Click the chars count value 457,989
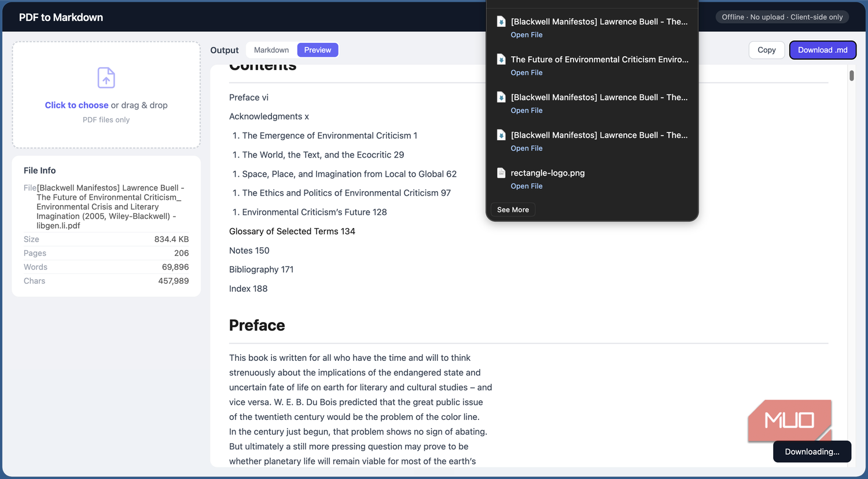 click(x=174, y=281)
